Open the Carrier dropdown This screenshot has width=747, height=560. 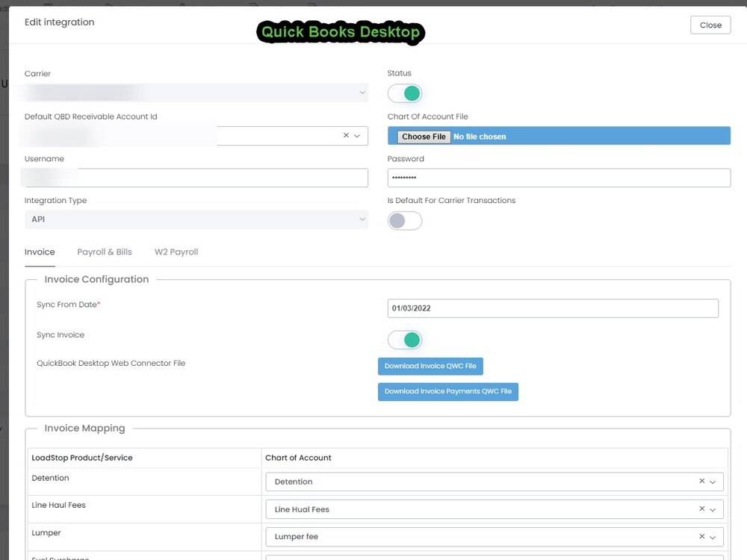[196, 93]
